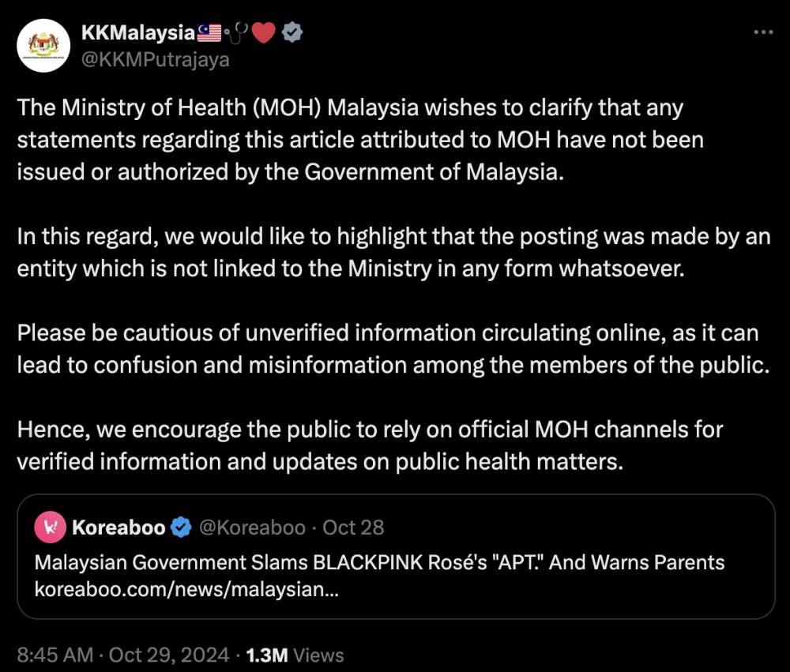This screenshot has height=672, width=790.
Task: Open the three-dot more options menu
Action: pos(763,32)
